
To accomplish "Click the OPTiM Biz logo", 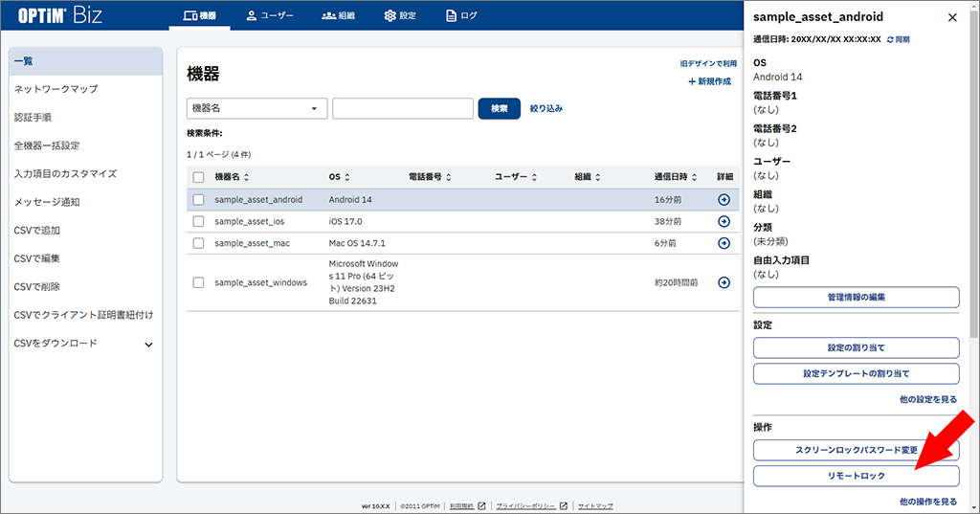I will pyautogui.click(x=59, y=15).
